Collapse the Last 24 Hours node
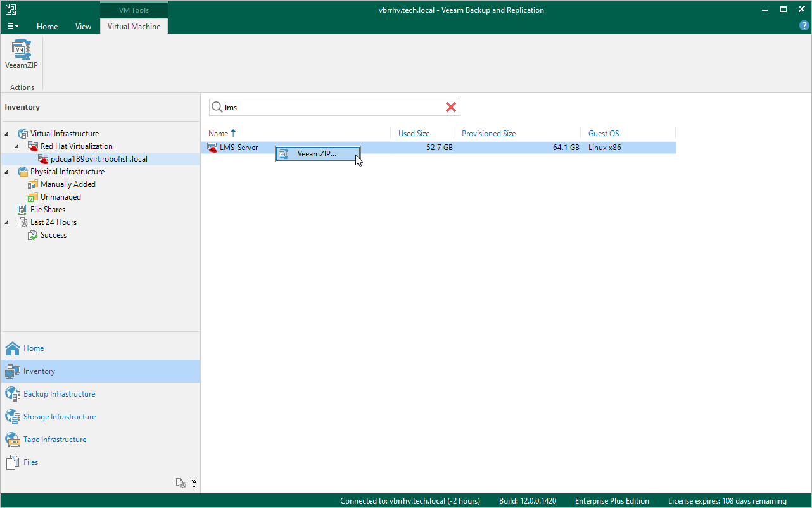Viewport: 812px width, 508px height. point(7,222)
